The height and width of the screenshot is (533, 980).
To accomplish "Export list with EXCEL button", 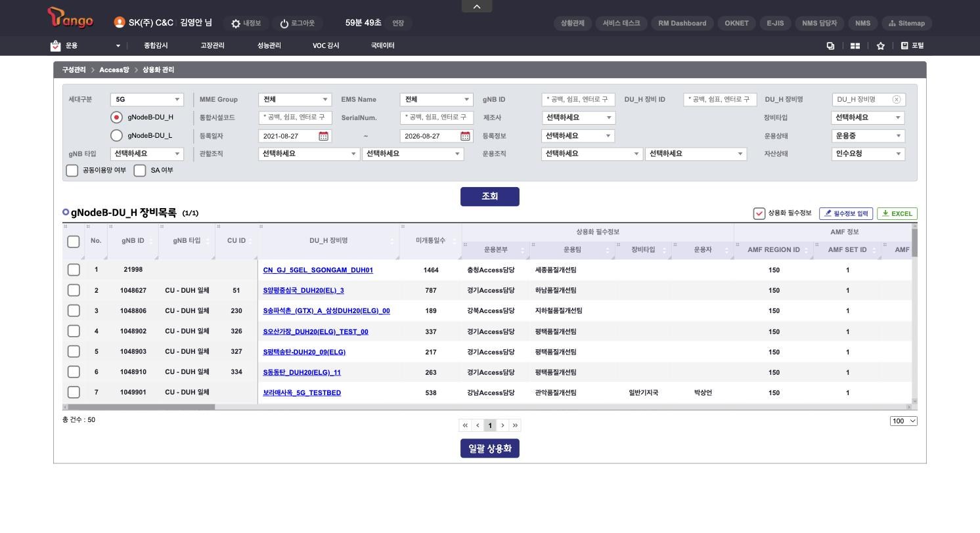I will point(897,213).
